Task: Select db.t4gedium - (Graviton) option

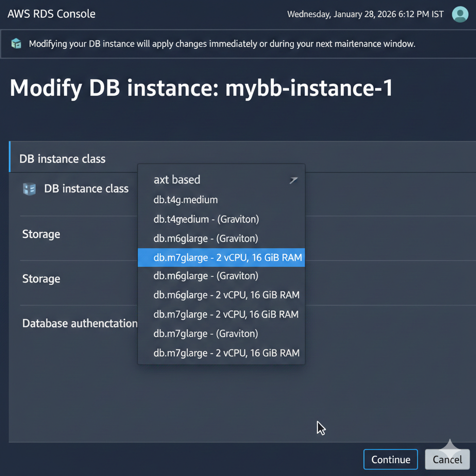Action: [206, 219]
